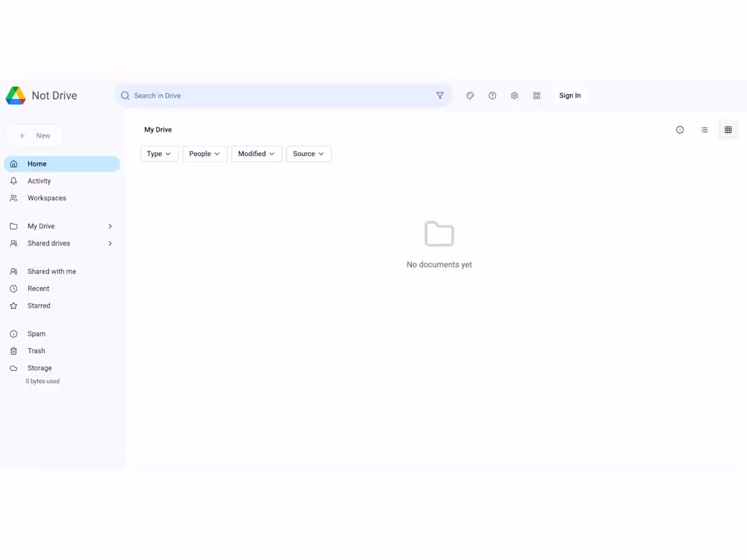Open the theme palette icon

pos(470,95)
